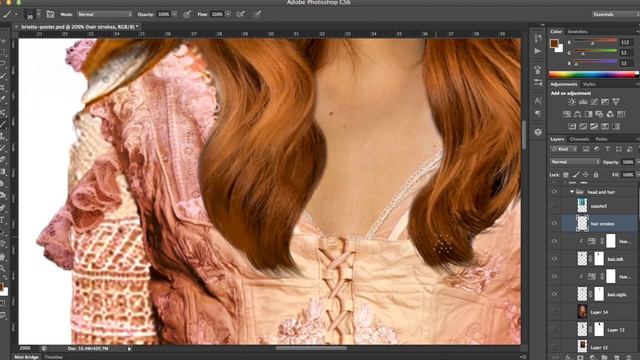Filter layers by adjustment layers icon
The height and width of the screenshot is (360, 640).
597,149
